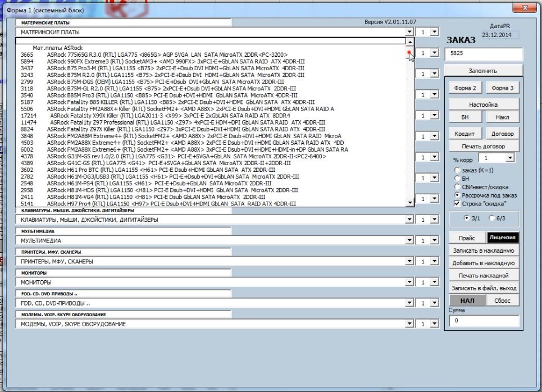
Task: Click Записать в файл, выход
Action: tap(484, 288)
